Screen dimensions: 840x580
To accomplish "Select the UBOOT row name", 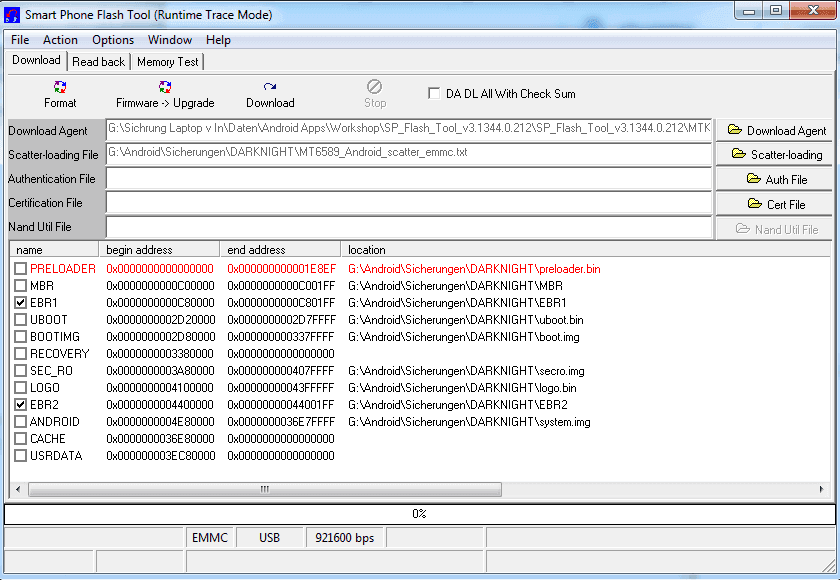I will click(49, 320).
